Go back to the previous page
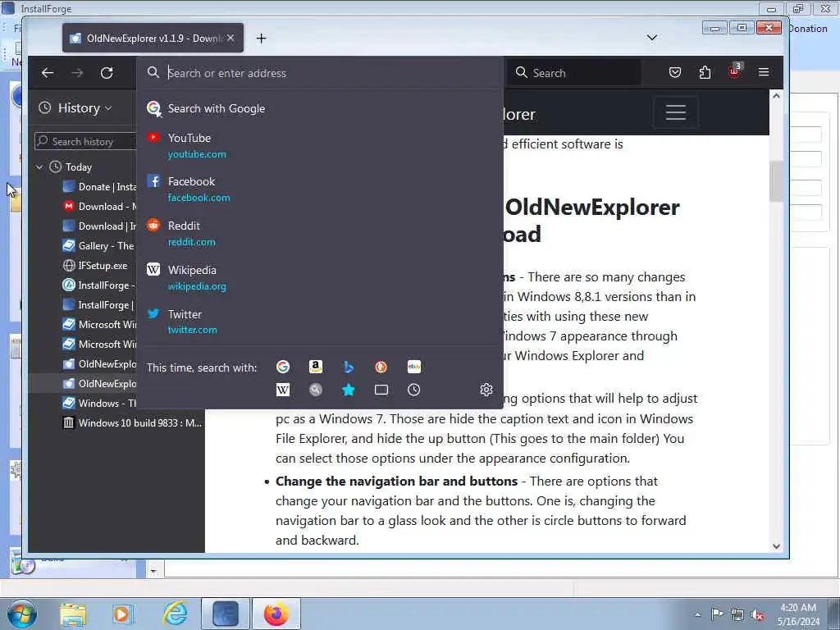The image size is (840, 630). (x=48, y=73)
